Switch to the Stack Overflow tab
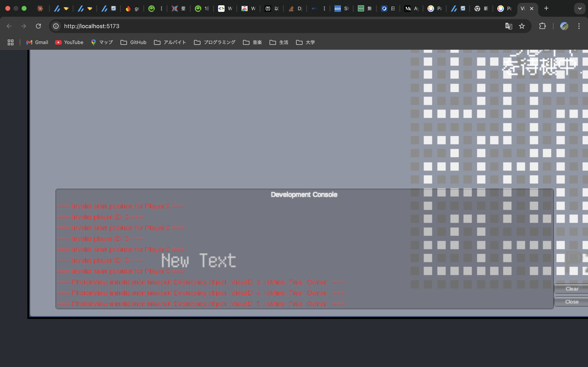The height and width of the screenshot is (367, 588). (295, 9)
